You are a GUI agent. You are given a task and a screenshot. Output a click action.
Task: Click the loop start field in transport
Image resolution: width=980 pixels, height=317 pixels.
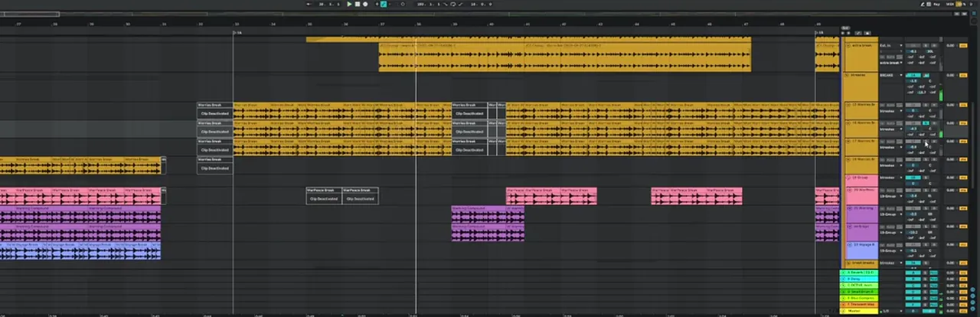(x=429, y=4)
